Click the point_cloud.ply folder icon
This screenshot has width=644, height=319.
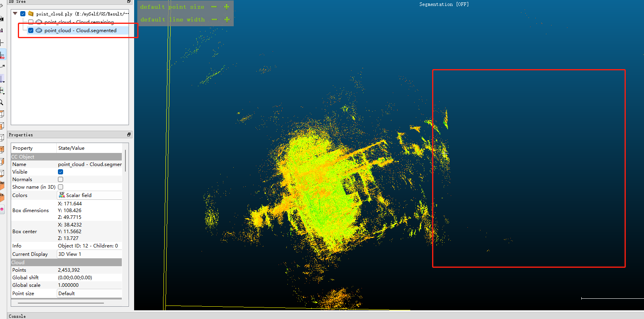click(x=31, y=14)
